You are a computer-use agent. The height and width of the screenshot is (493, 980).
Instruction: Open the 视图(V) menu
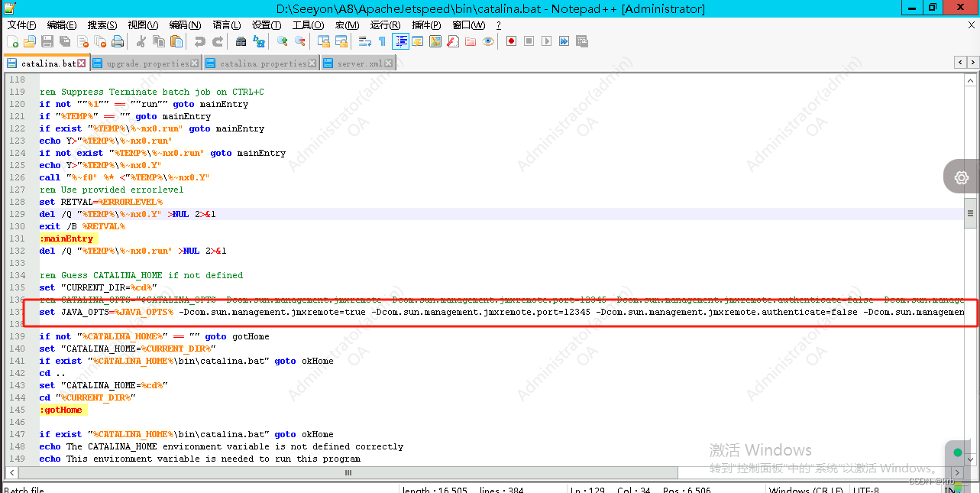[143, 25]
